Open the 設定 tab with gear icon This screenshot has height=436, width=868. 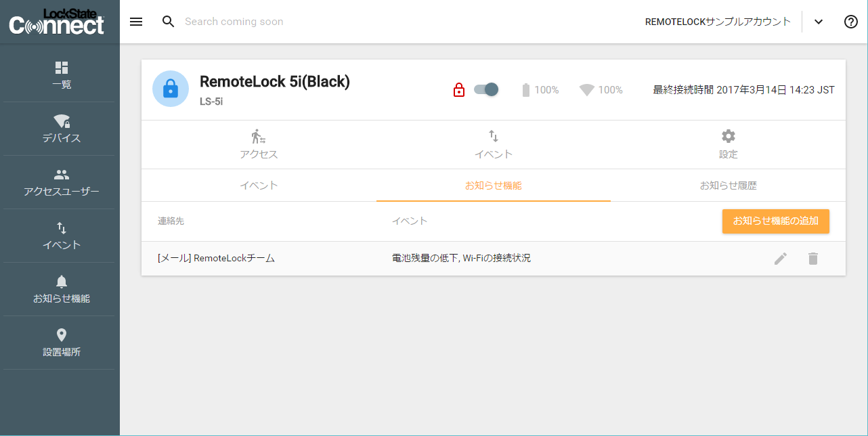pos(729,144)
